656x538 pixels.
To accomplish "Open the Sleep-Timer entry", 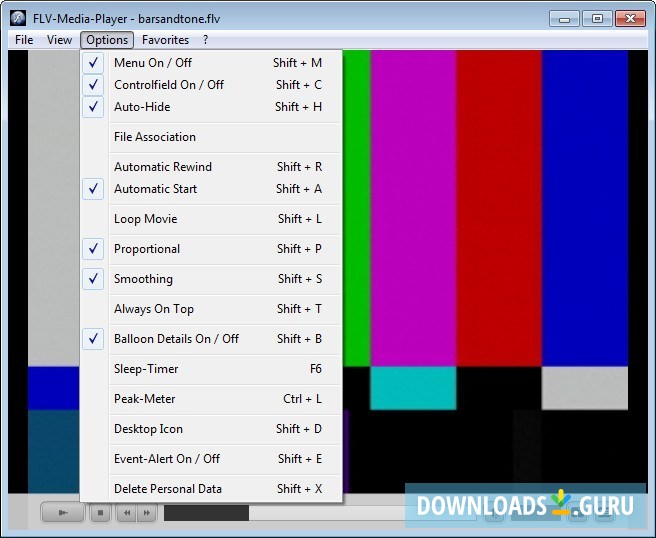I will tap(211, 369).
